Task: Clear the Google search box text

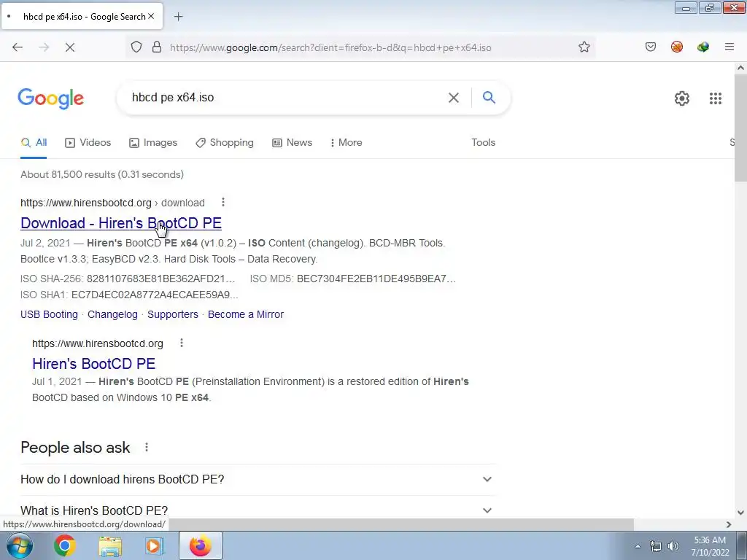Action: [x=454, y=98]
